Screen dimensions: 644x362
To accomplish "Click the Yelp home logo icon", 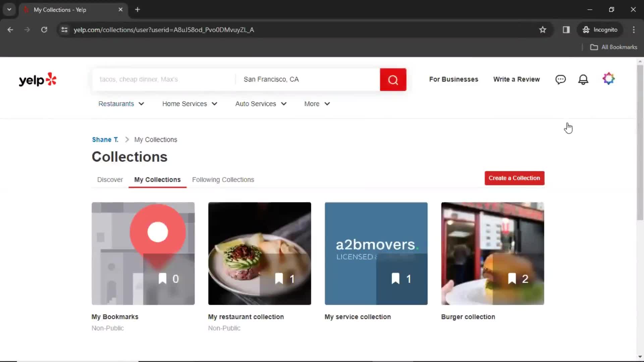I will [38, 79].
